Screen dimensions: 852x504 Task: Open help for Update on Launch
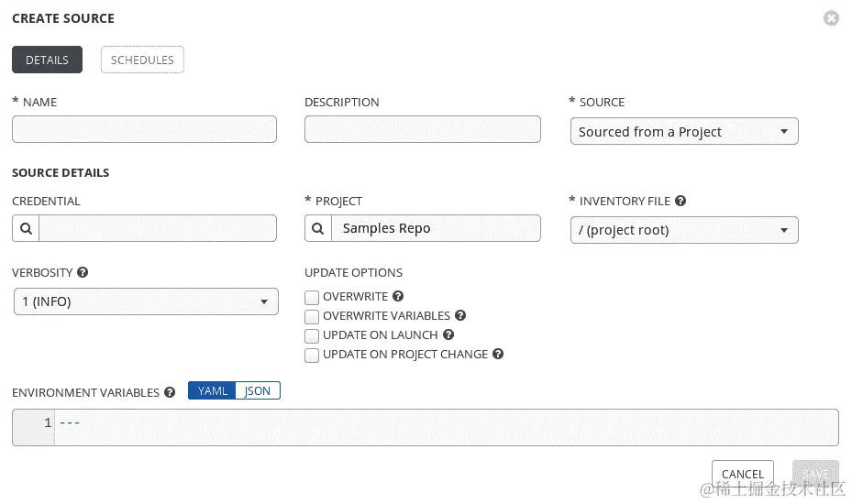tap(448, 335)
